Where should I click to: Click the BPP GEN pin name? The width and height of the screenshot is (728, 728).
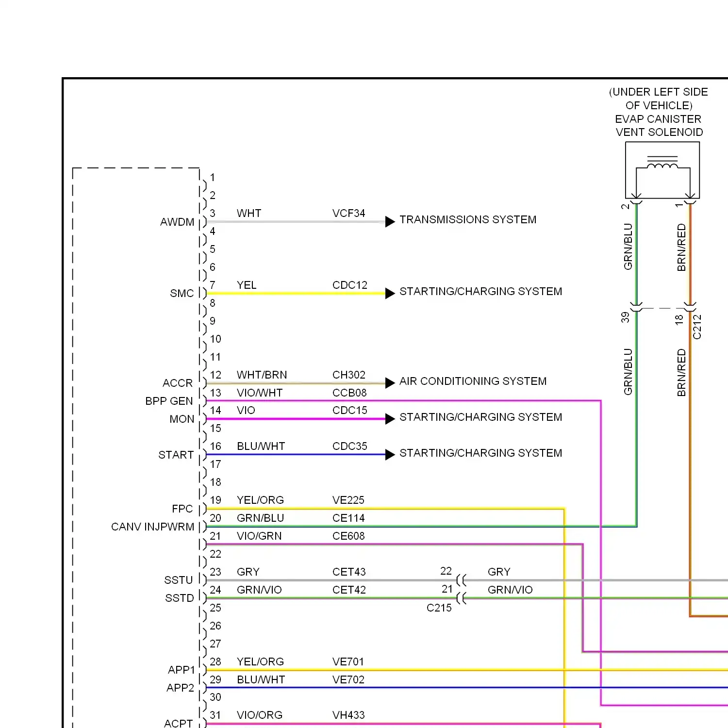tap(169, 401)
